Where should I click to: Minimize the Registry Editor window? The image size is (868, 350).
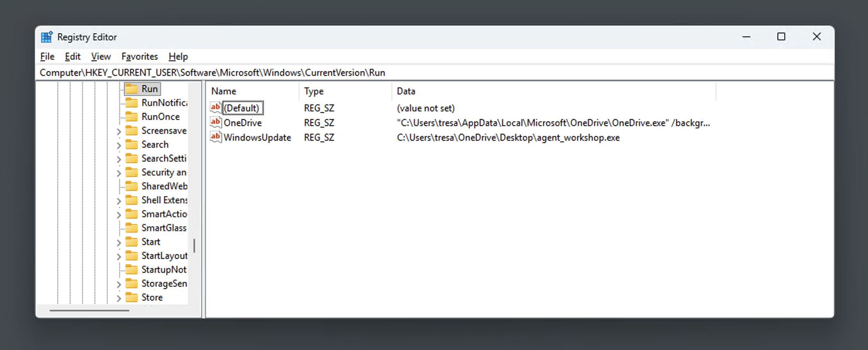(x=747, y=37)
